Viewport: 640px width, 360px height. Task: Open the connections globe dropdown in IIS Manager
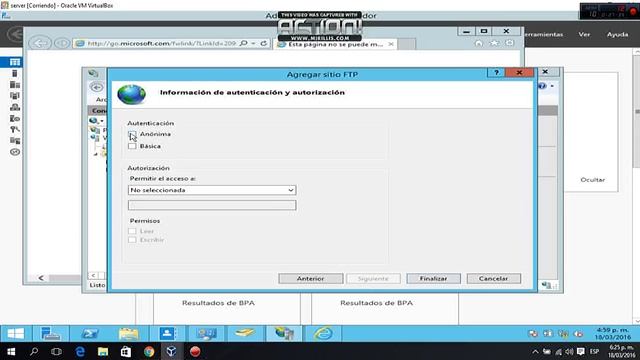(96, 121)
